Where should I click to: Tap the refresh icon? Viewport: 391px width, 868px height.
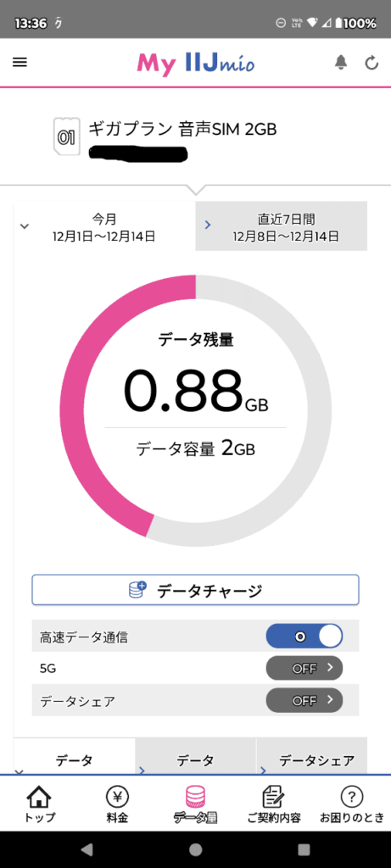(371, 63)
